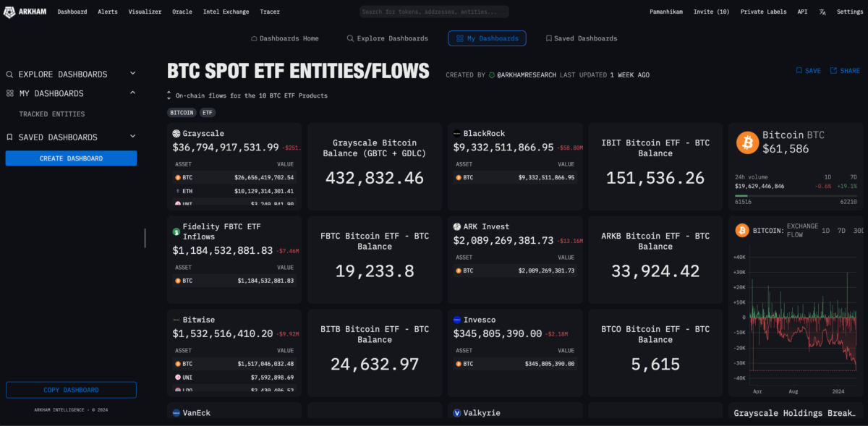
Task: Click the large orange Bitcoin logo
Action: click(x=747, y=142)
